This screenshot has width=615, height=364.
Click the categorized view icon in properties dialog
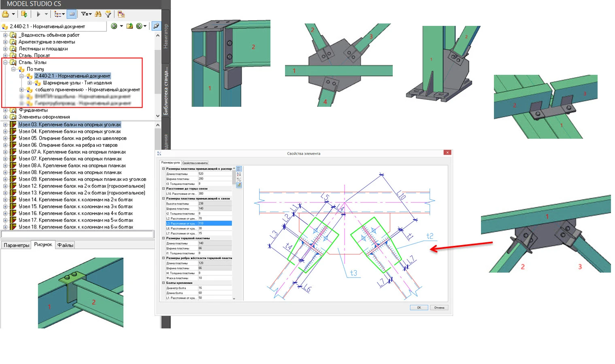[239, 169]
